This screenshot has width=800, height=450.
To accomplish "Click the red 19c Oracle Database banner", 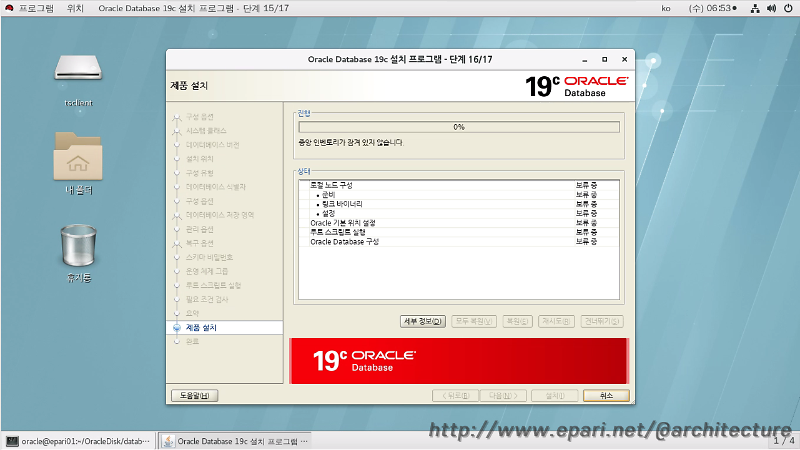I will tap(459, 361).
